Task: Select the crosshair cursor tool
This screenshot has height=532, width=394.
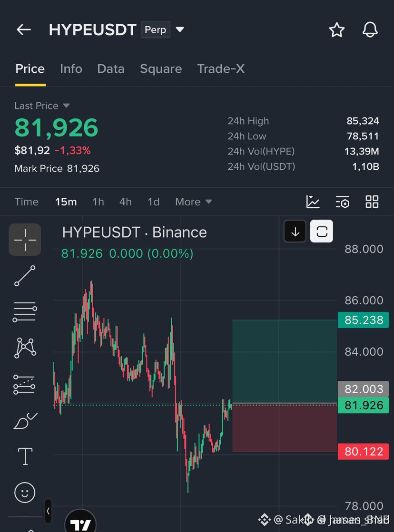Action: [25, 240]
